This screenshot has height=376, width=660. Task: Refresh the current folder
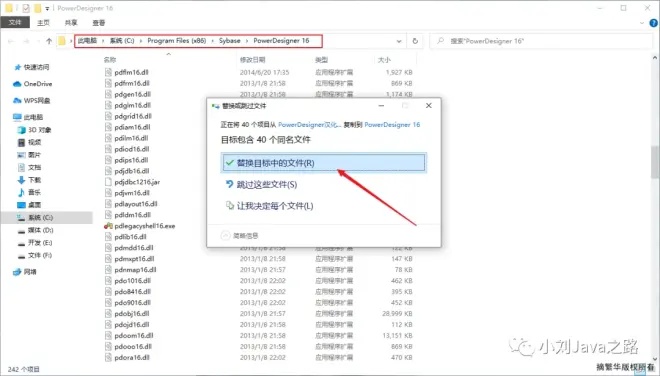[x=415, y=41]
